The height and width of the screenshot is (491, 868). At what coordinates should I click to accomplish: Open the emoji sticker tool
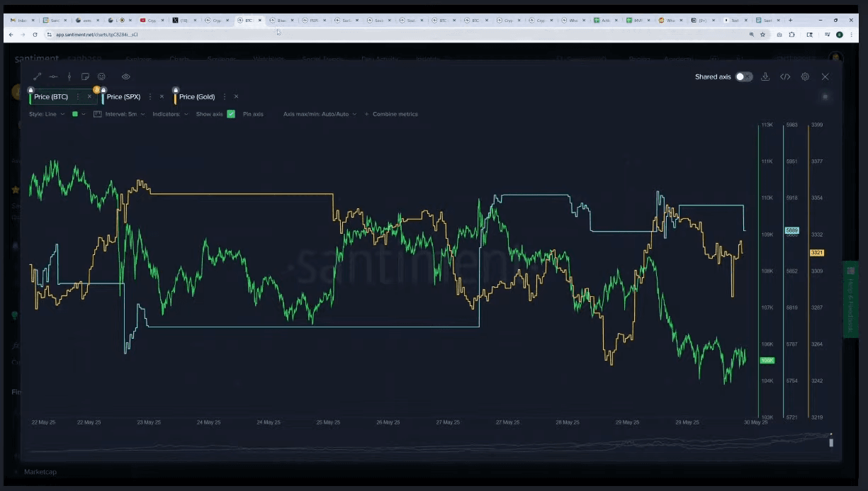point(101,77)
